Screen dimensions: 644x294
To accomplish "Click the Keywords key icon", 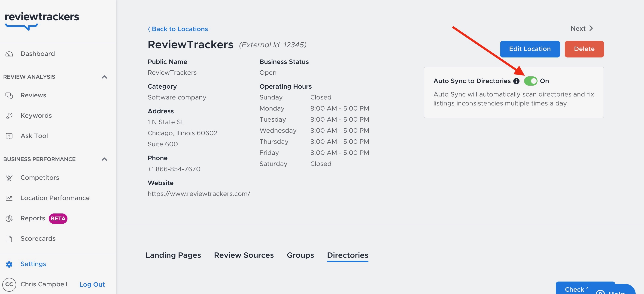I will (9, 116).
